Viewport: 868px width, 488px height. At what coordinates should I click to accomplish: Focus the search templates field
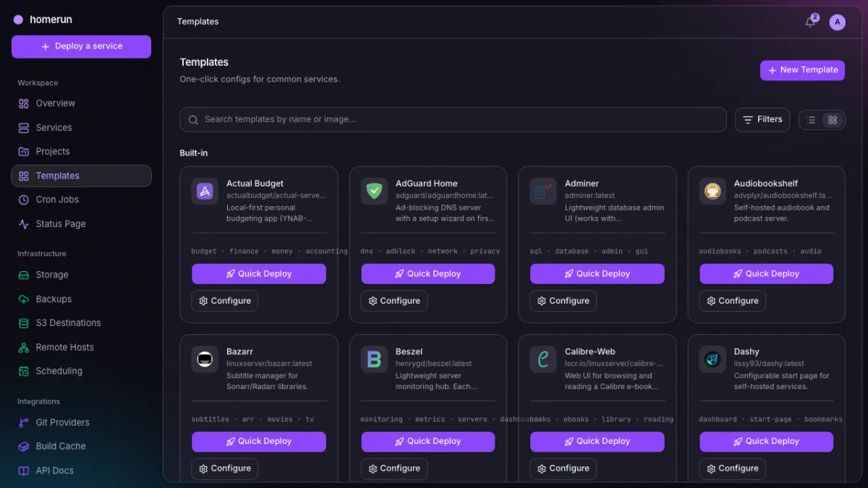coord(453,120)
